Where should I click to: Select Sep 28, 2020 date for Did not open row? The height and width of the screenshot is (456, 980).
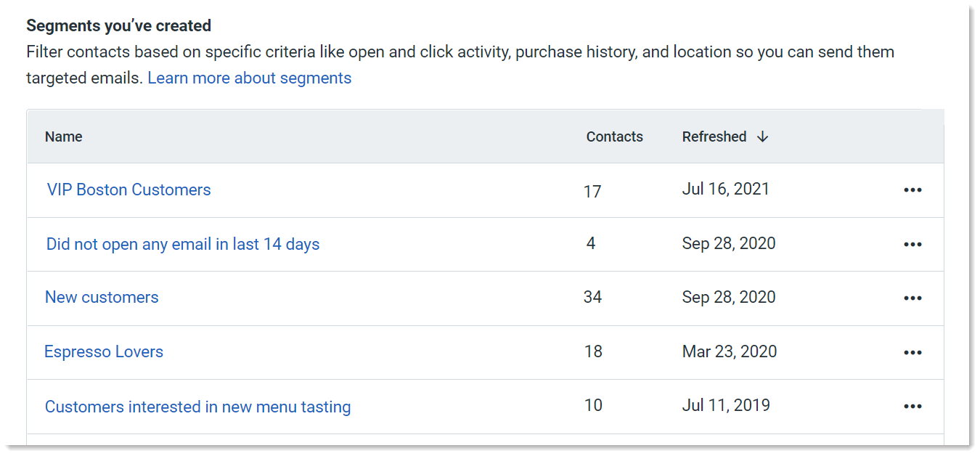coord(729,243)
